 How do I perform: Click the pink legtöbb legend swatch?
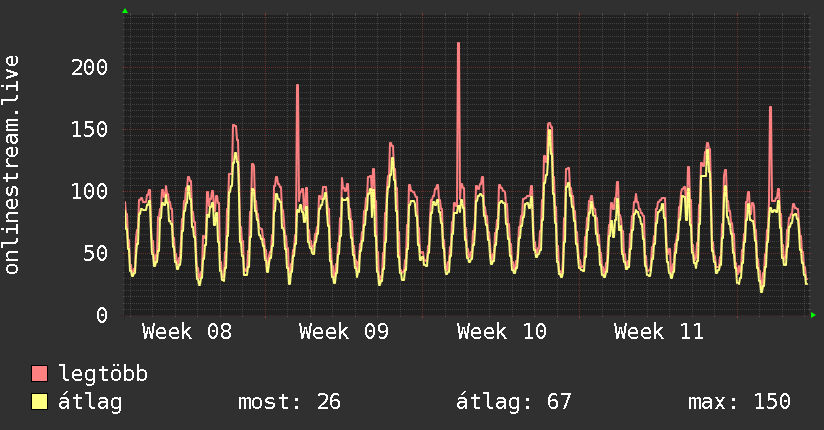(x=39, y=374)
